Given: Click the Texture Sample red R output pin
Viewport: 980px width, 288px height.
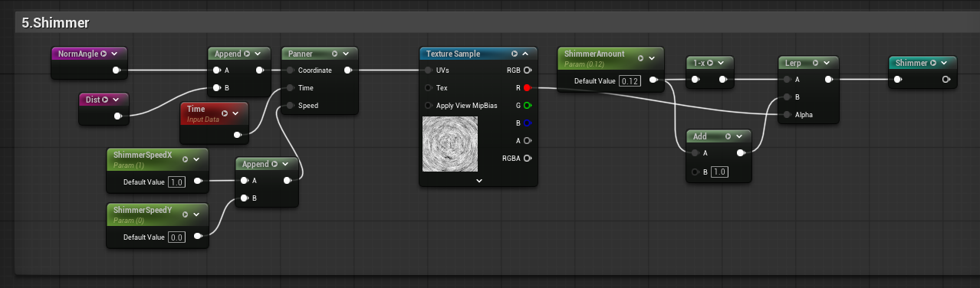Looking at the screenshot, I should pyautogui.click(x=528, y=88).
